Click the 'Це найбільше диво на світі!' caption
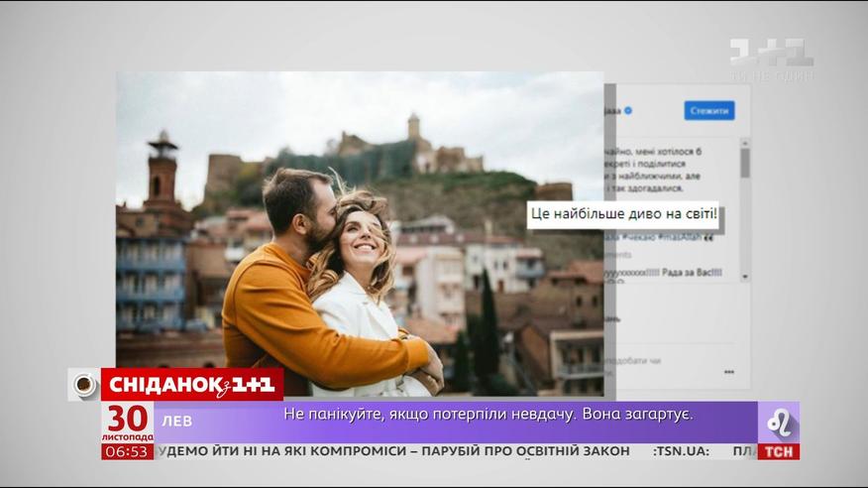Viewport: 868px width, 488px height. tap(623, 214)
